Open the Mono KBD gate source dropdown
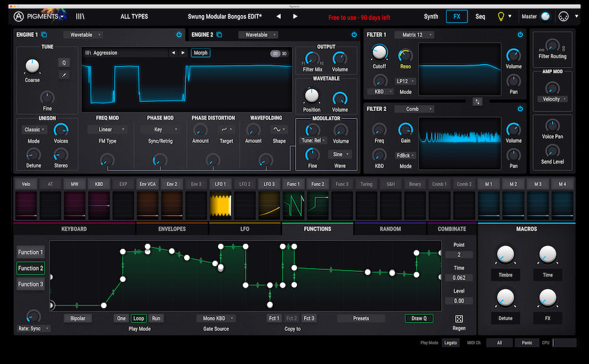589x364 pixels. pos(215,318)
